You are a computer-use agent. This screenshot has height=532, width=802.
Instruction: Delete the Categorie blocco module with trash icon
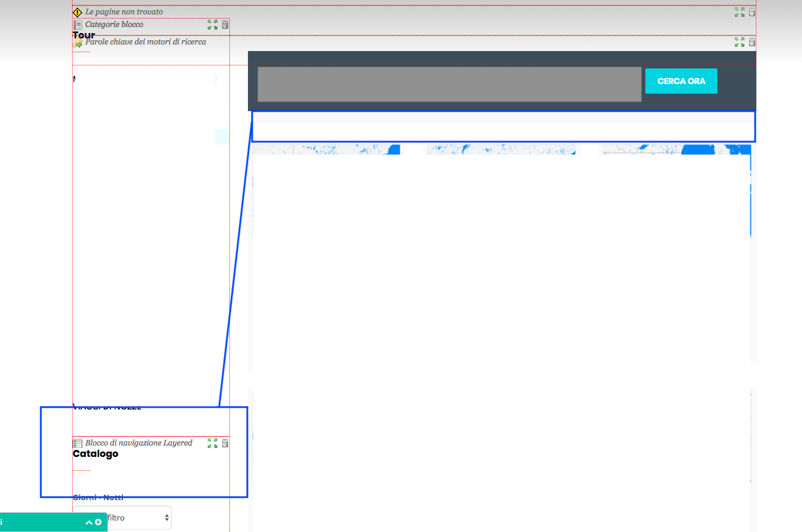click(225, 25)
